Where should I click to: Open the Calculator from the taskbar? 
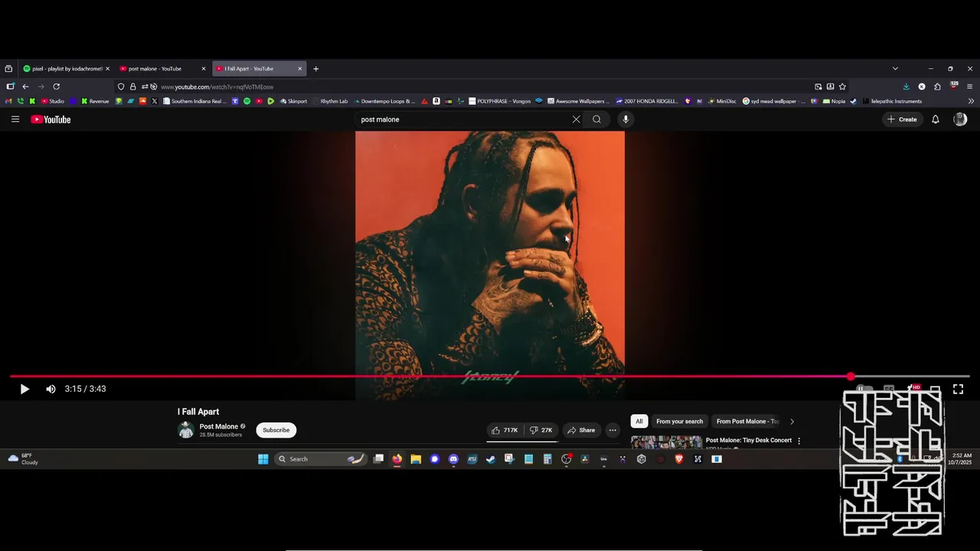pyautogui.click(x=547, y=459)
